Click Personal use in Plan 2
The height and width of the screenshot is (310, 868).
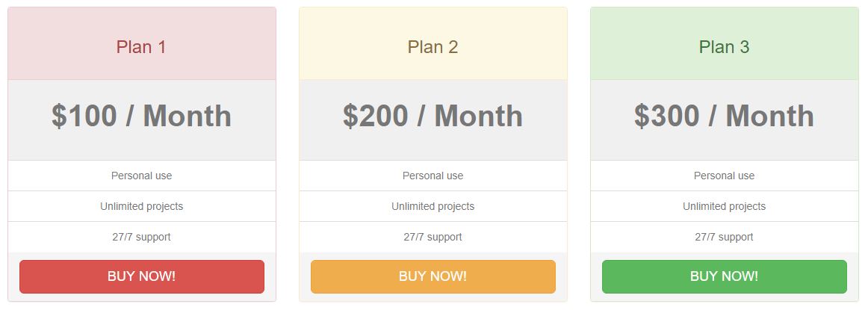pyautogui.click(x=433, y=176)
